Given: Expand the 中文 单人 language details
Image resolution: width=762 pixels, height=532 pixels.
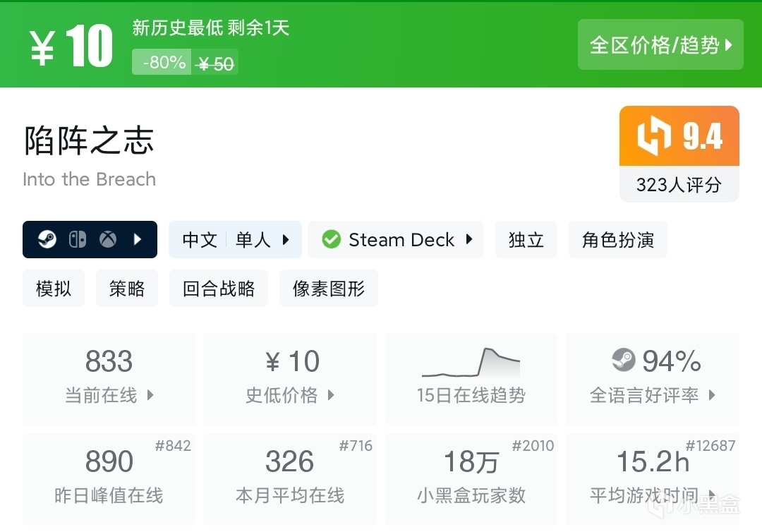Looking at the screenshot, I should pyautogui.click(x=235, y=240).
